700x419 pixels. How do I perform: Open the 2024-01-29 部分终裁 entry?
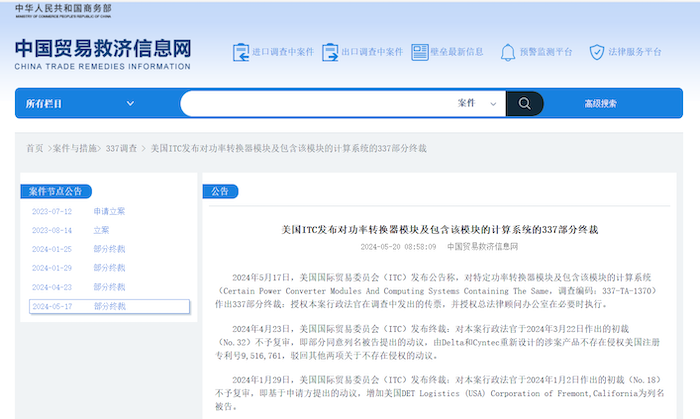tap(79, 268)
